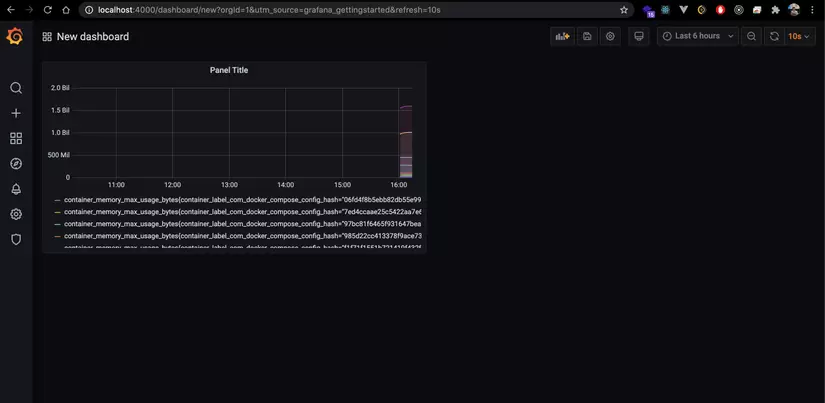
Task: Open the 'Panel Title' panel menu
Action: point(229,70)
